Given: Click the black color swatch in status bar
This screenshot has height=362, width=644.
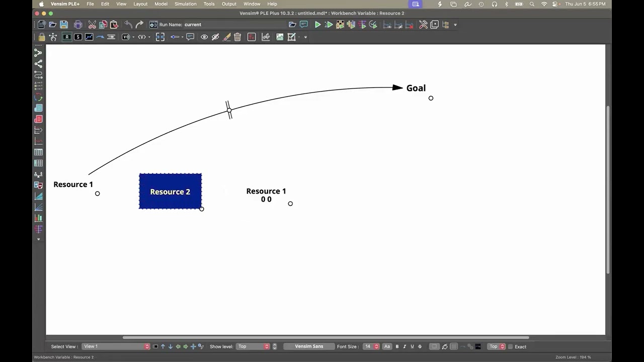Looking at the screenshot, I should [478, 346].
